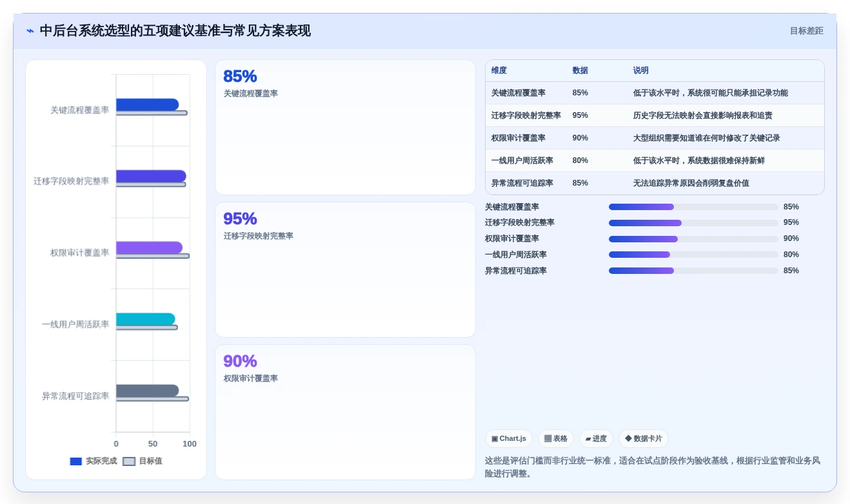Screen dimensions: 850x504
Task: Click the Chart.js tag chip
Action: click(x=509, y=439)
